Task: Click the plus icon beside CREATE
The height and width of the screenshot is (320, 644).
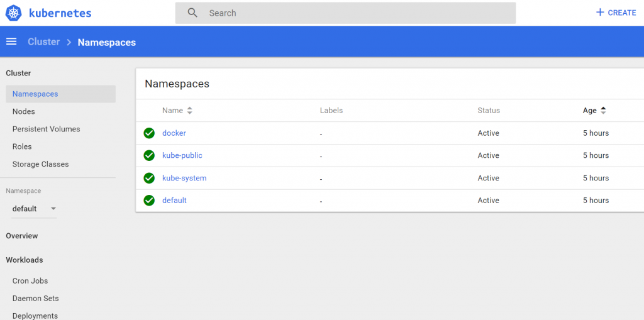Action: (x=600, y=13)
